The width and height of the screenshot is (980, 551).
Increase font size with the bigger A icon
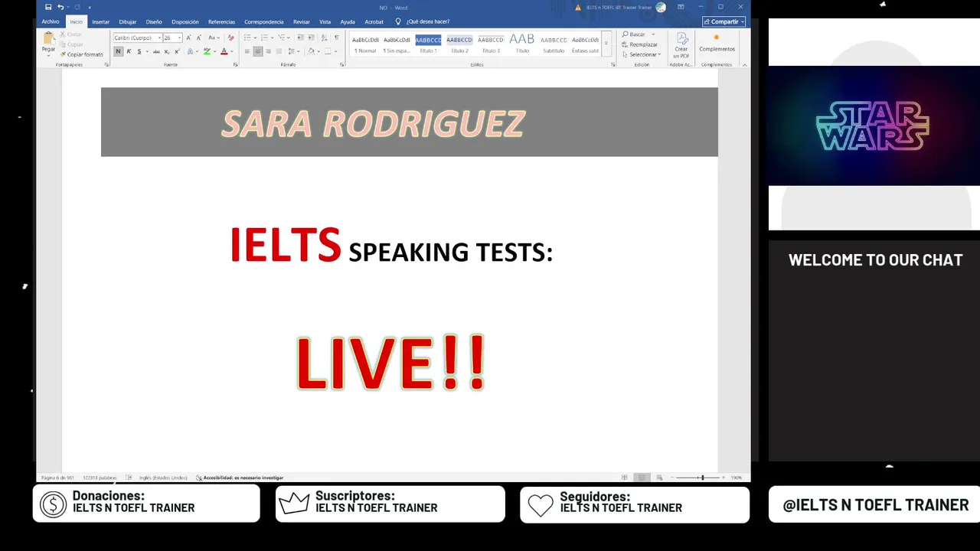(x=189, y=37)
